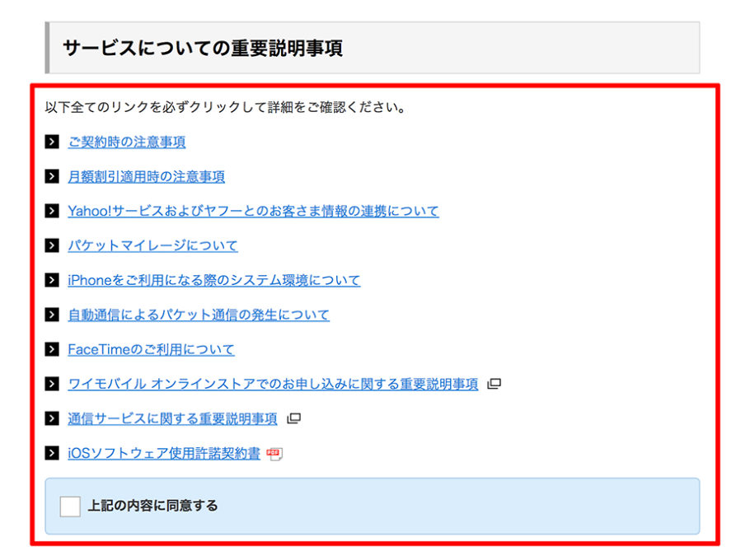
Task: Expand iPhoneをご利用になる際のシステム環境について chevron
Action: [52, 280]
